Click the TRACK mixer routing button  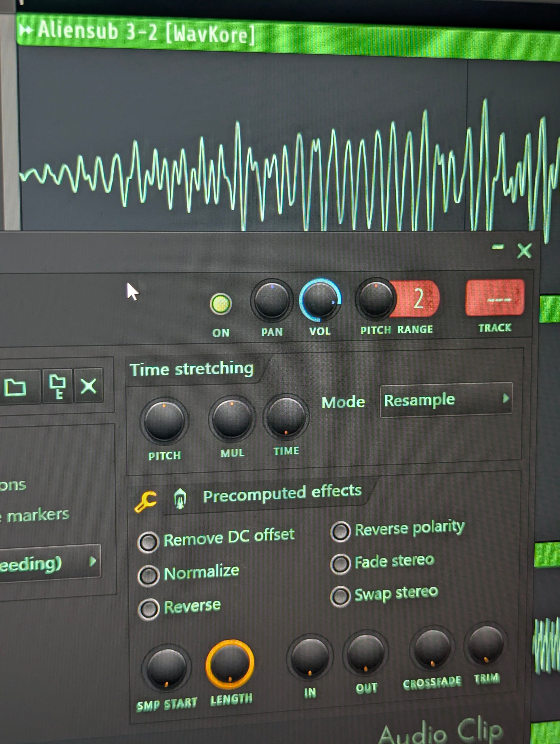pyautogui.click(x=494, y=298)
